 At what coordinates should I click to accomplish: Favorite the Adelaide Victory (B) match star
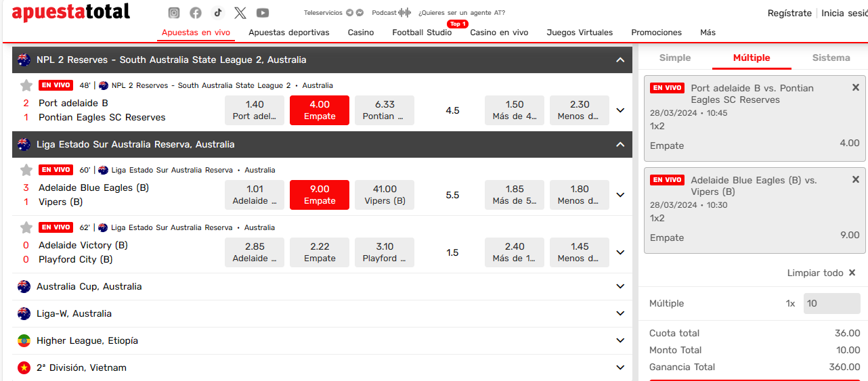(26, 227)
